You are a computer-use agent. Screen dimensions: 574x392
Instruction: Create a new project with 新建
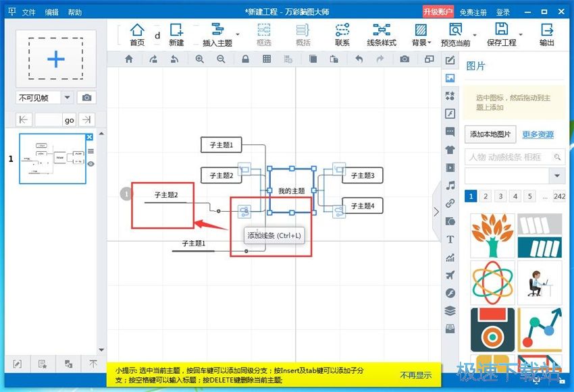(x=176, y=34)
